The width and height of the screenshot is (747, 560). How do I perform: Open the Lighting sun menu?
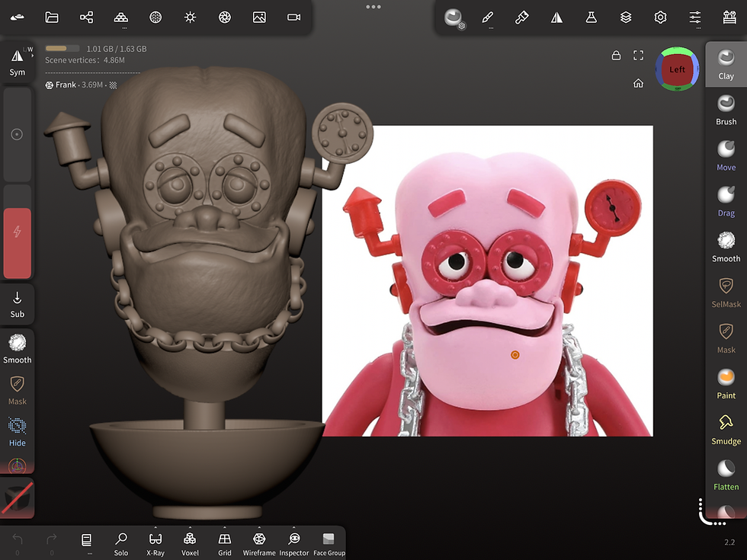190,18
